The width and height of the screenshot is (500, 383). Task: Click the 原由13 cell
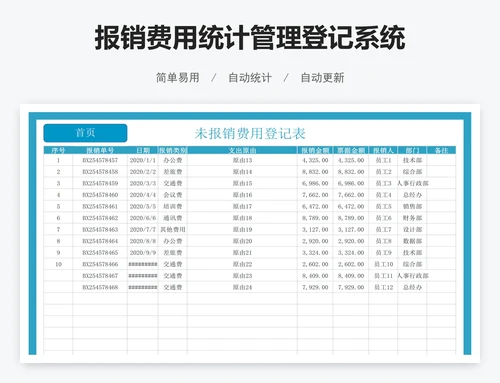pyautogui.click(x=242, y=160)
